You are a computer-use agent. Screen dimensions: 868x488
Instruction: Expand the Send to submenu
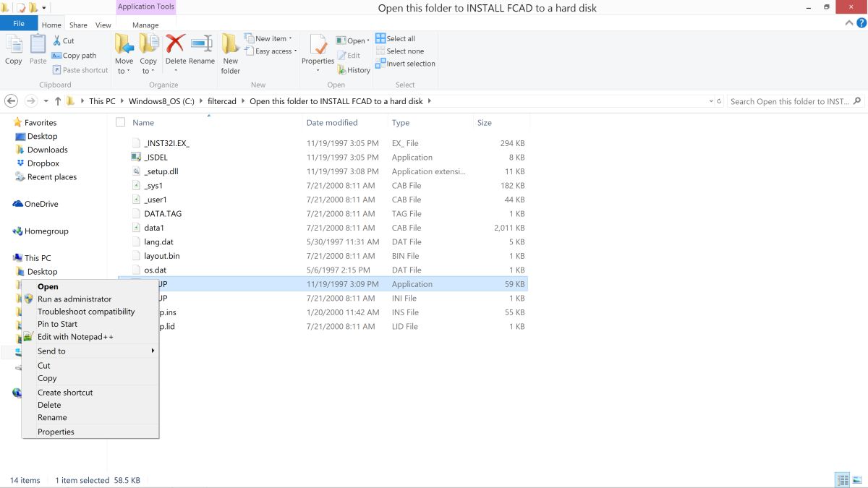[90, 351]
